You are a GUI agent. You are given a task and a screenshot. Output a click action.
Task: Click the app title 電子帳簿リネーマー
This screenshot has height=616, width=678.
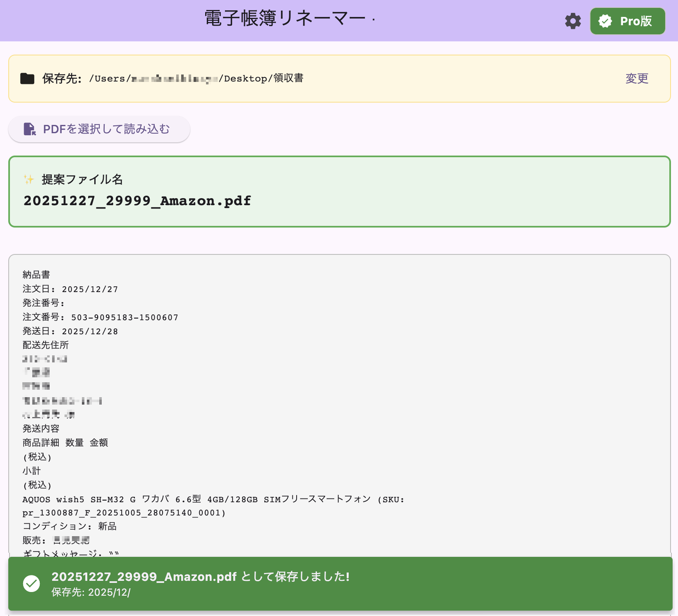coord(285,19)
